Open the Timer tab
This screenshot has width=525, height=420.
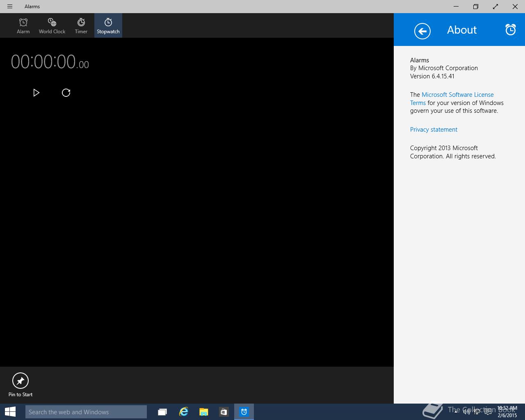tap(81, 25)
